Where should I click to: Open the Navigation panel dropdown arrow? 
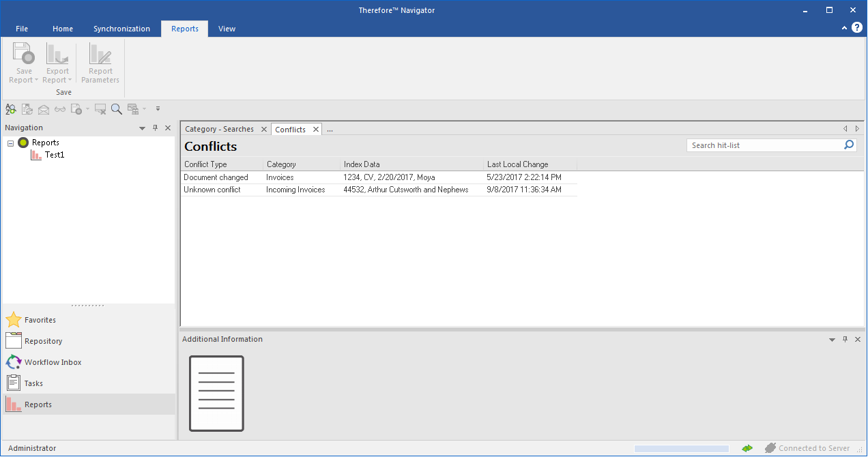point(143,128)
